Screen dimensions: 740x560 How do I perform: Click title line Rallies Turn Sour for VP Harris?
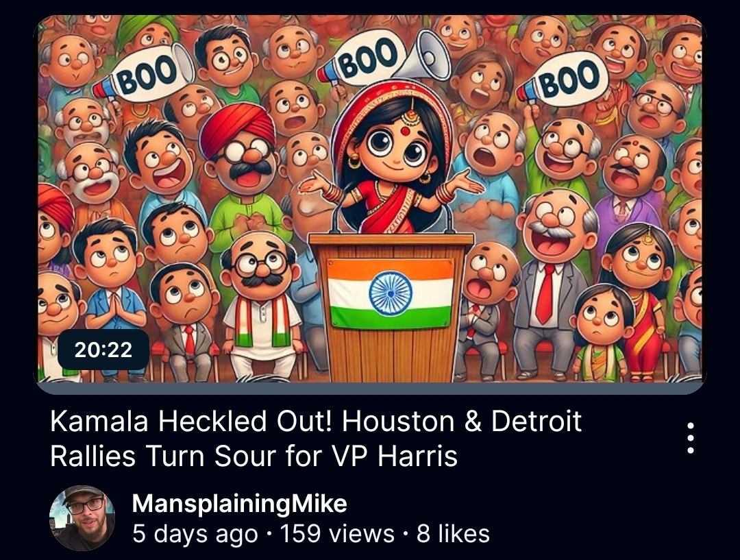pos(254,456)
